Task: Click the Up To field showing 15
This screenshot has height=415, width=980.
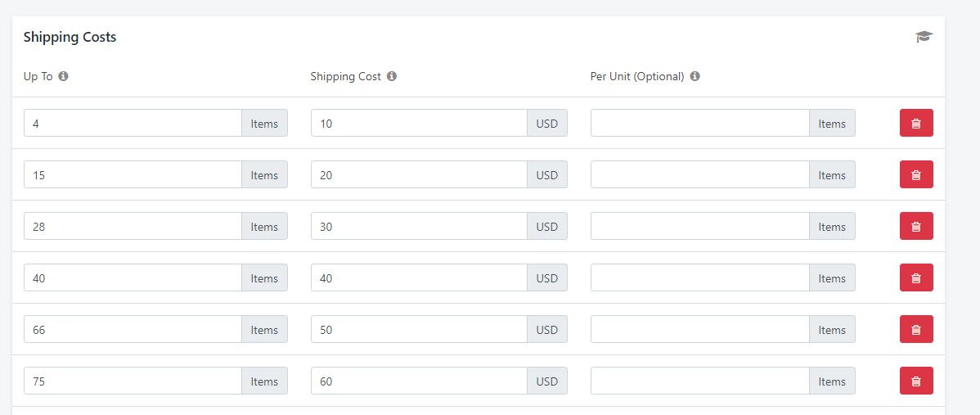Action: (133, 175)
